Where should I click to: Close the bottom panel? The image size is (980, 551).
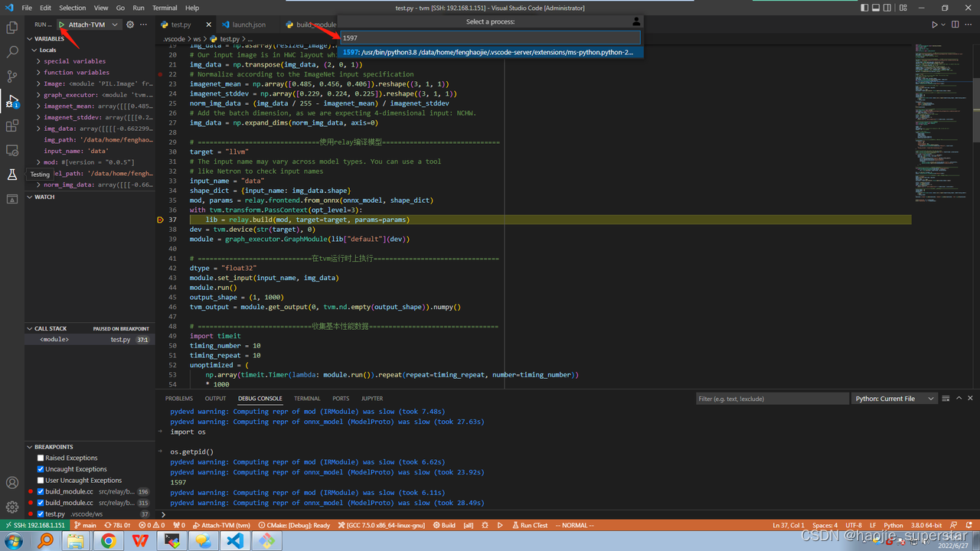(970, 399)
